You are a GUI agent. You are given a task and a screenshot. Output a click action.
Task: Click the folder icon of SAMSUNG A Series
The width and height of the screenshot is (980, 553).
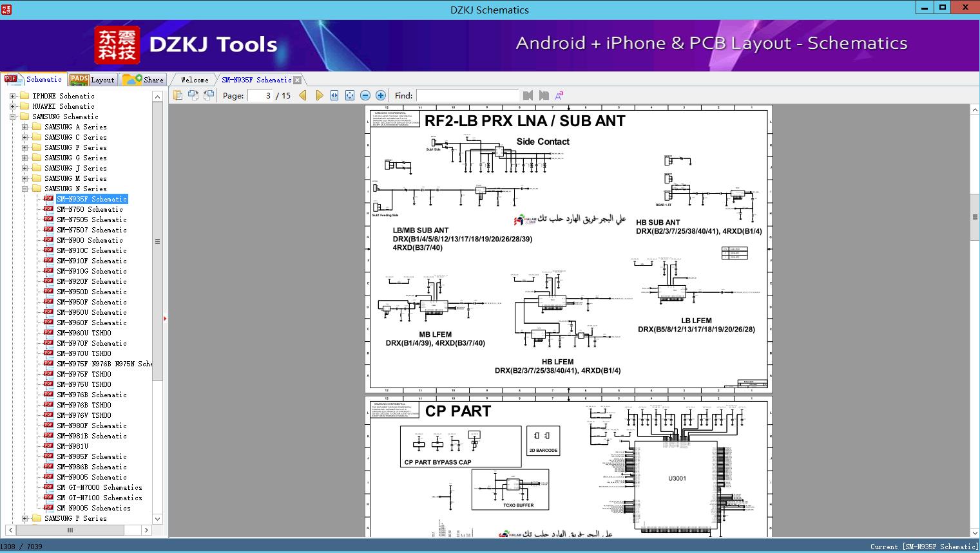point(37,126)
